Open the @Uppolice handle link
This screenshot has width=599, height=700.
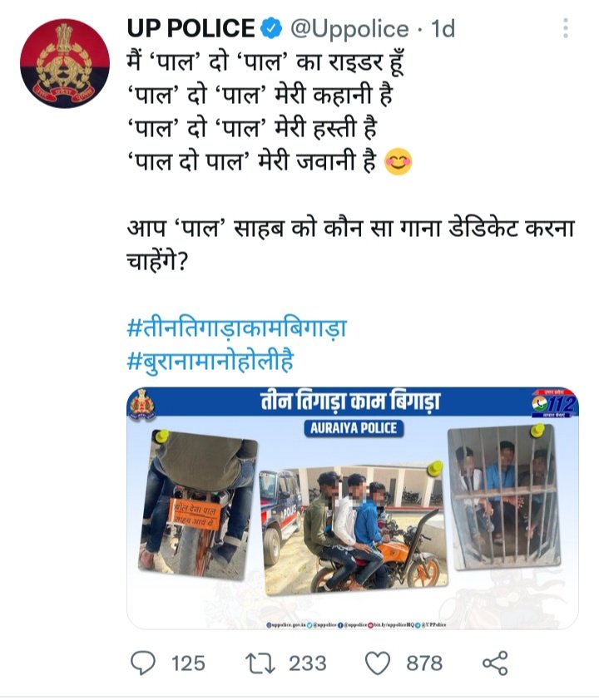click(349, 29)
